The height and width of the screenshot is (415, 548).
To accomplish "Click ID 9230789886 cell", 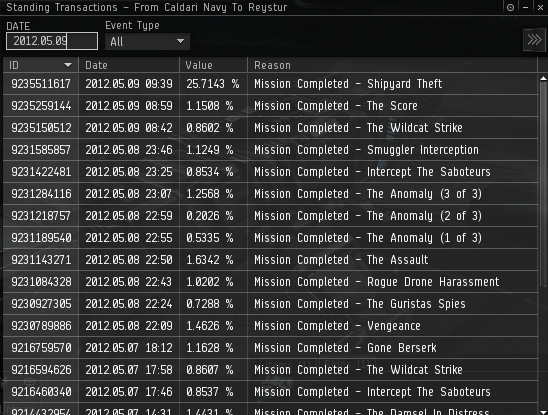I will click(41, 326).
